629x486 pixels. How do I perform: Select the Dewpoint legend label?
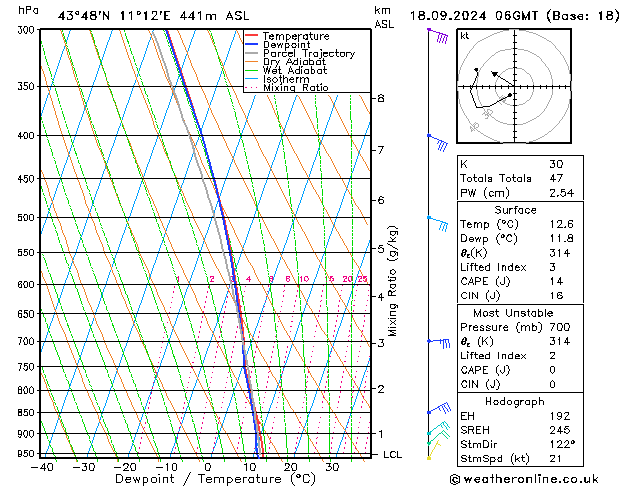click(286, 45)
